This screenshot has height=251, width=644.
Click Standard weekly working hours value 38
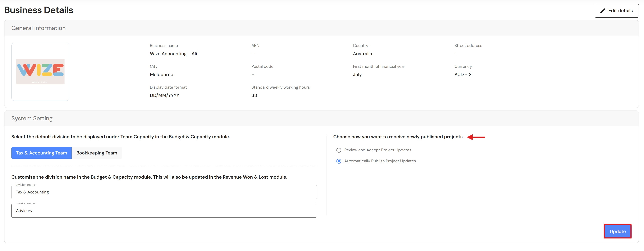254,96
